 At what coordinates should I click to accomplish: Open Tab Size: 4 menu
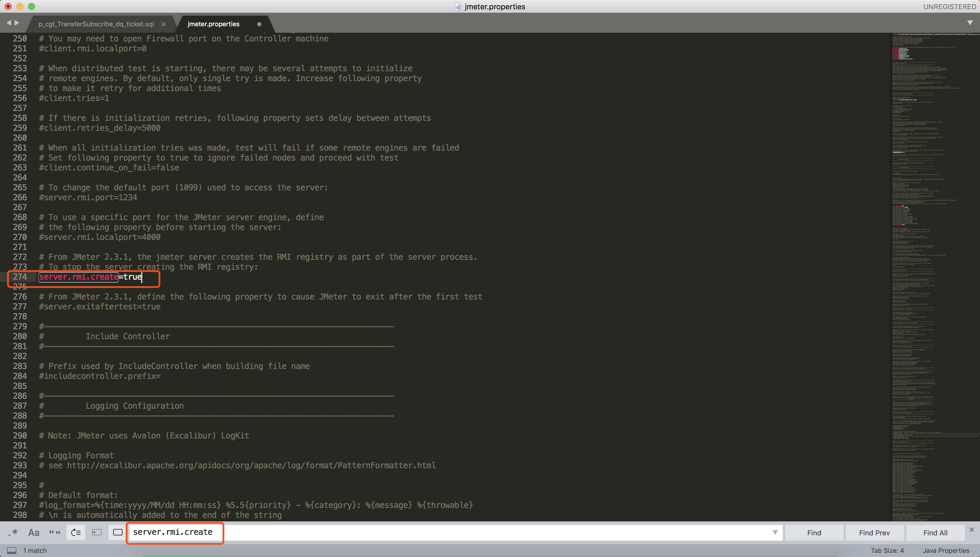click(x=887, y=550)
